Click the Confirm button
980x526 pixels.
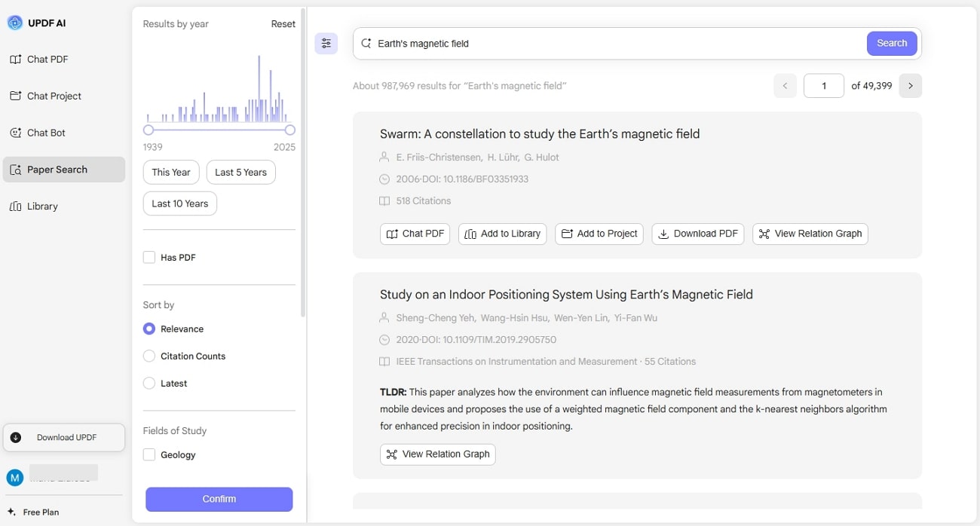click(x=219, y=499)
